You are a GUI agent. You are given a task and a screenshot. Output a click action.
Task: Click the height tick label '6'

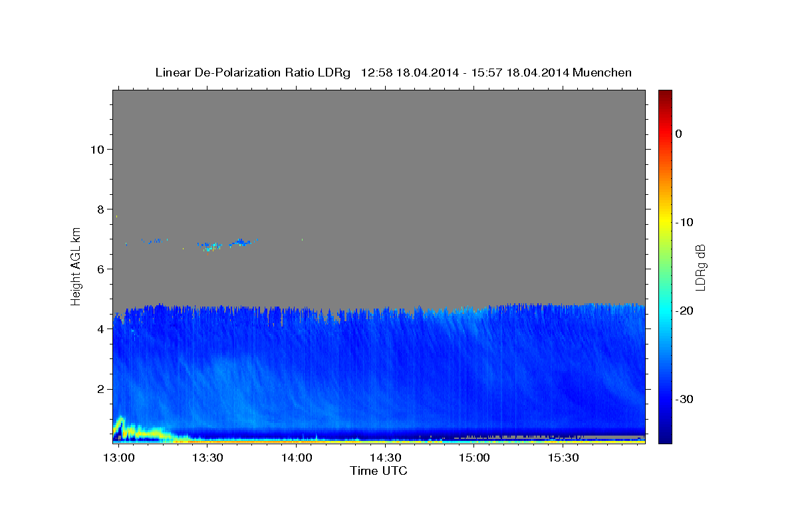(x=99, y=269)
